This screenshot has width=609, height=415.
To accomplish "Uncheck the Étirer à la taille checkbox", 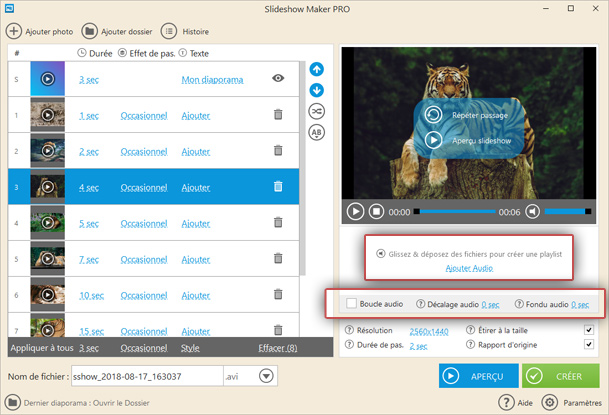I will pos(589,330).
